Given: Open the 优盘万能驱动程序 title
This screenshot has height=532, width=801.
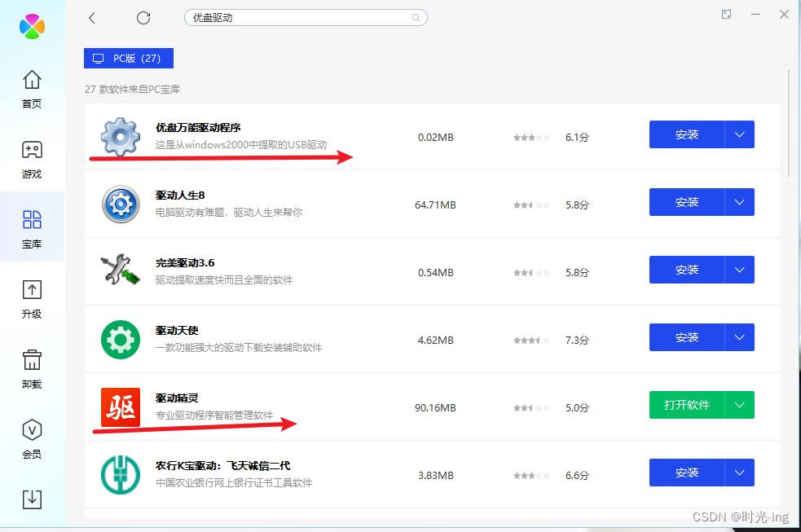Looking at the screenshot, I should [198, 128].
